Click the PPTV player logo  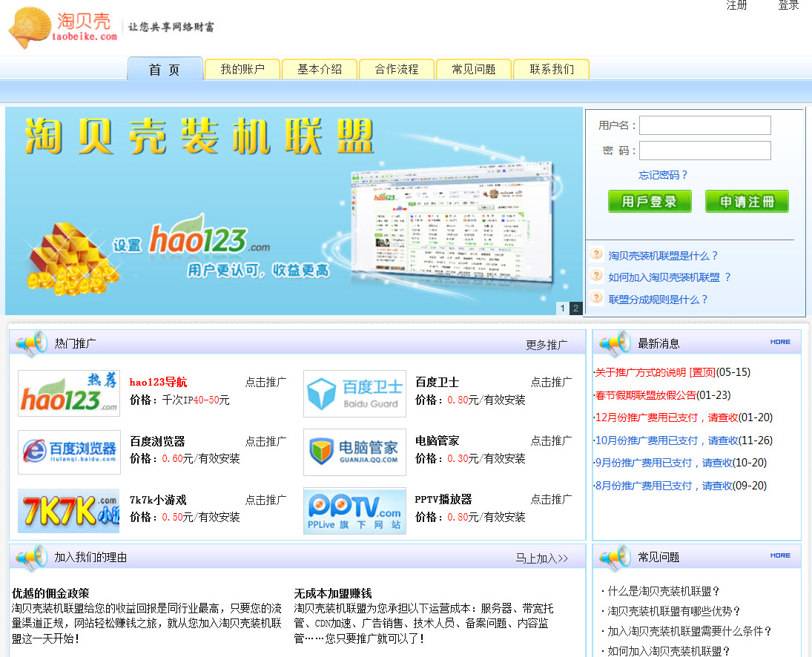(354, 510)
